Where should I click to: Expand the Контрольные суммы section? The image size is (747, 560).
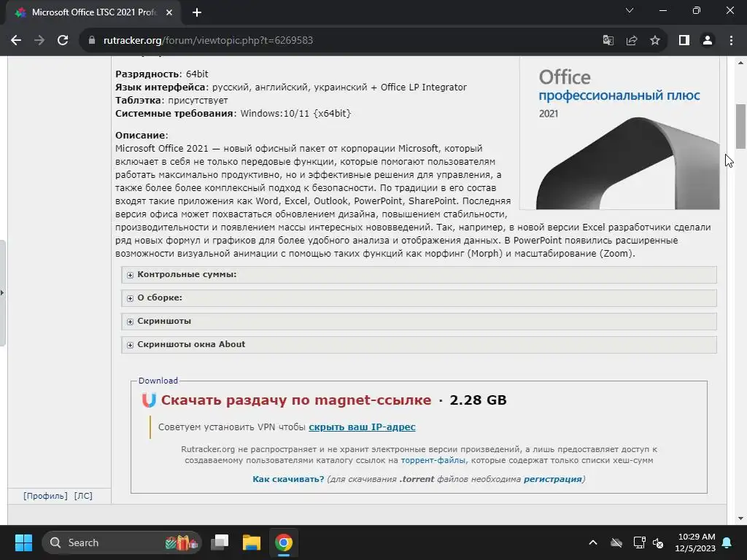coord(419,275)
